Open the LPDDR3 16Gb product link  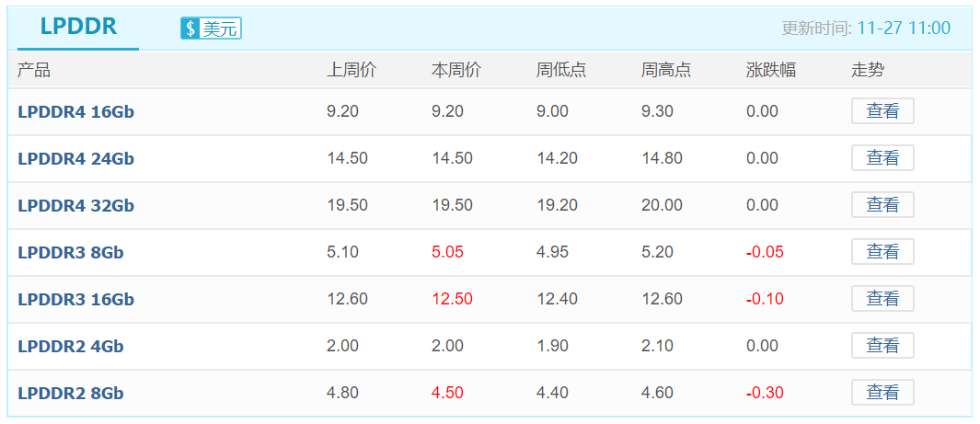click(75, 299)
